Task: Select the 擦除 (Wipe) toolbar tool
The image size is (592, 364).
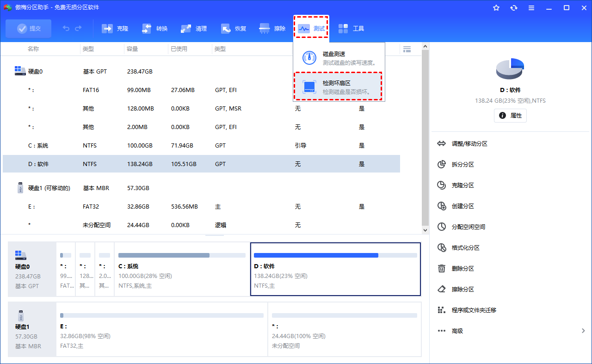Action: click(x=272, y=29)
